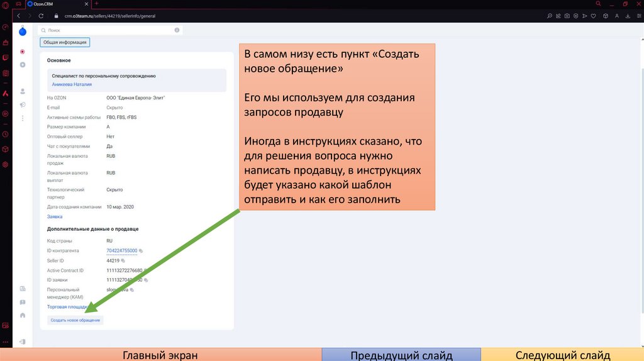Go back in browser

coord(18,16)
